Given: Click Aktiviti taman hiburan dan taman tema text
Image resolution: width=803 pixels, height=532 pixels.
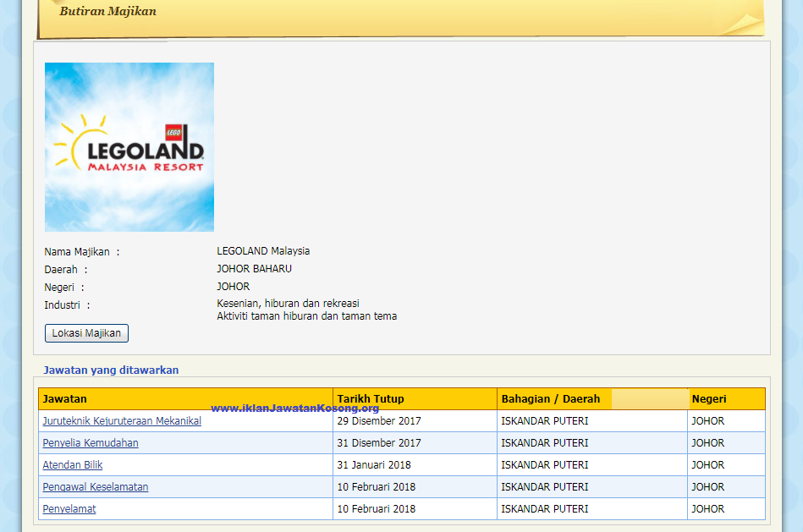Looking at the screenshot, I should coord(307,316).
